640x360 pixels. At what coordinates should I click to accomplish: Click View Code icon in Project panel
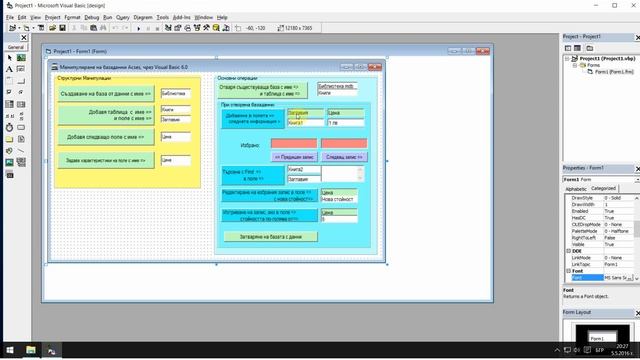pyautogui.click(x=568, y=48)
